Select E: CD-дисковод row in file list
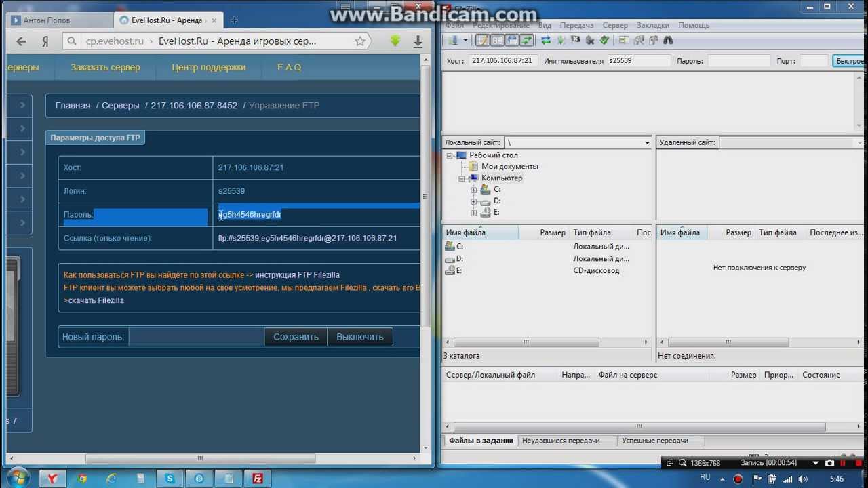Viewport: 868px width, 488px height. 547,270
